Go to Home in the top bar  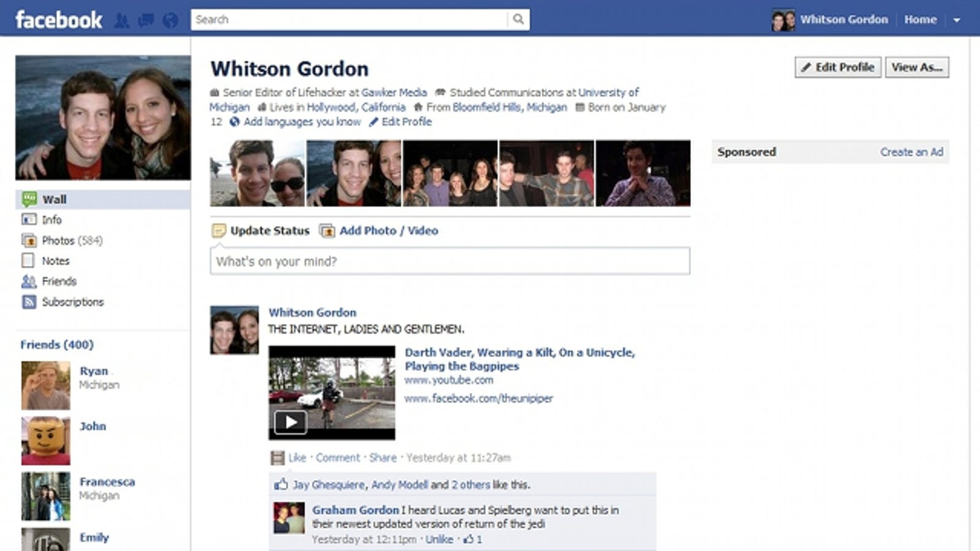920,20
